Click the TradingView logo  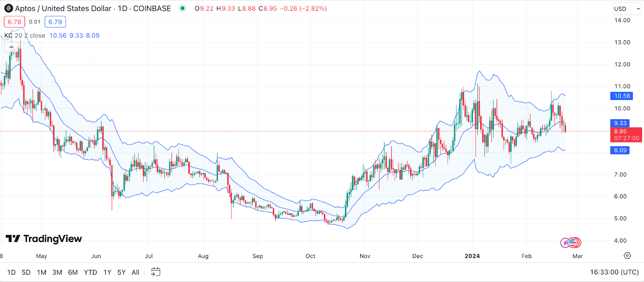tap(44, 239)
